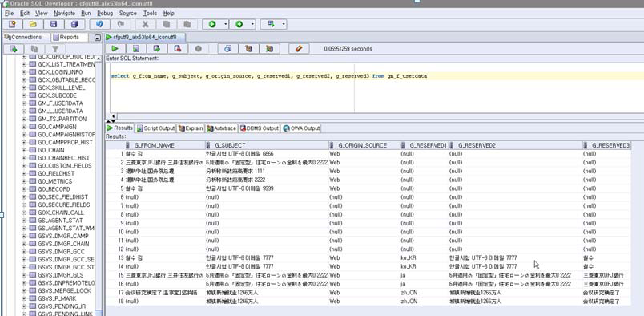Click the Run Script icon
Viewport: 644px width, 316px height.
tap(136, 49)
